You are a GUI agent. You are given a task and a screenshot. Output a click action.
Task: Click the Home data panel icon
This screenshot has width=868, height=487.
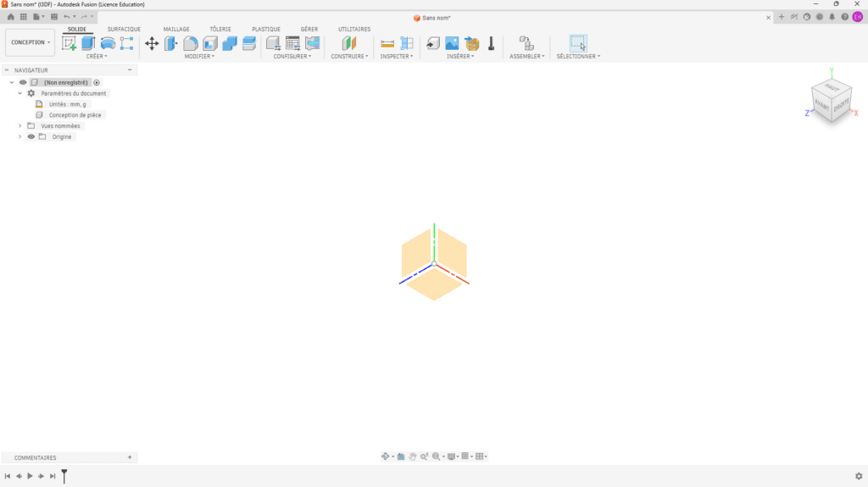point(10,17)
